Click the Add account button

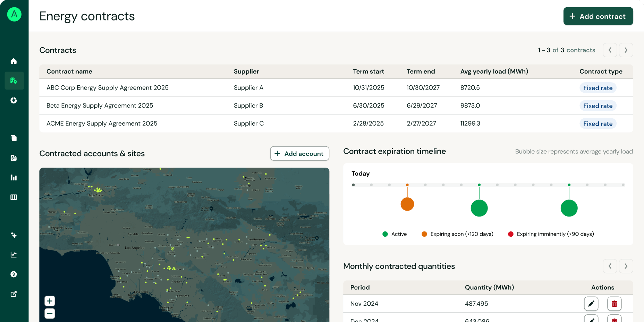(299, 153)
